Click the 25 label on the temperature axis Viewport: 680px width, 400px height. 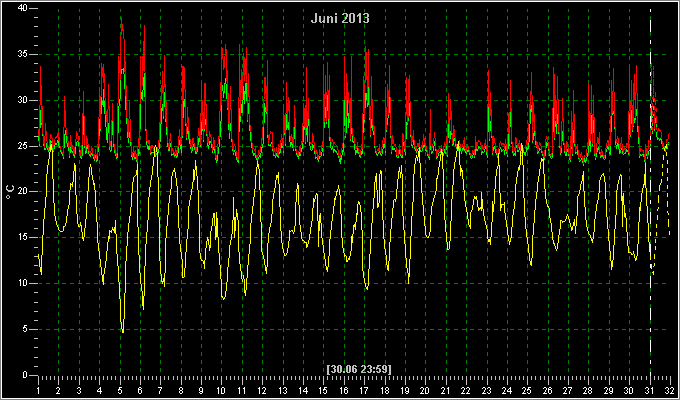[x=23, y=146]
